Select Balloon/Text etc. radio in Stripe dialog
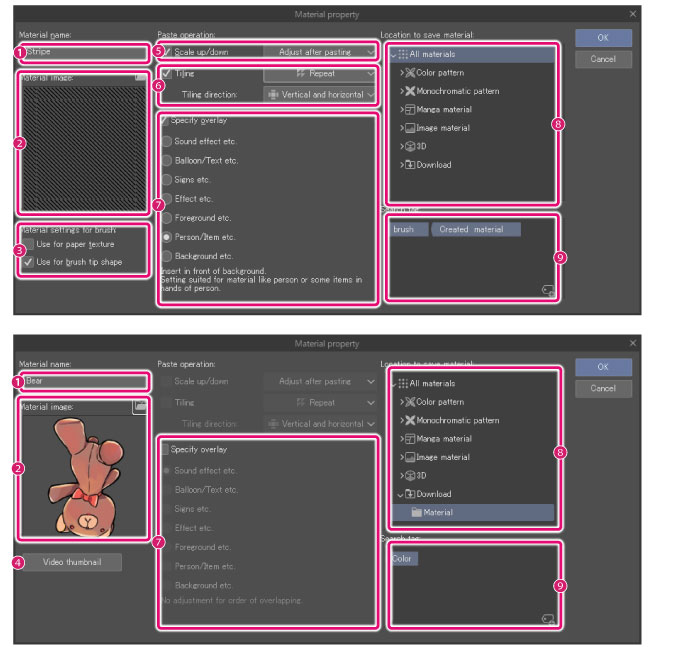The height and width of the screenshot is (650, 693). pyautogui.click(x=167, y=160)
